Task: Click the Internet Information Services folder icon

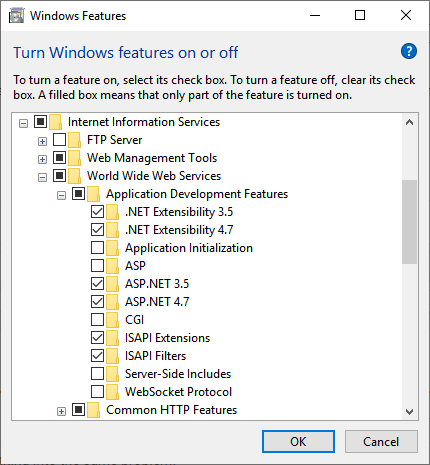Action: [55, 122]
